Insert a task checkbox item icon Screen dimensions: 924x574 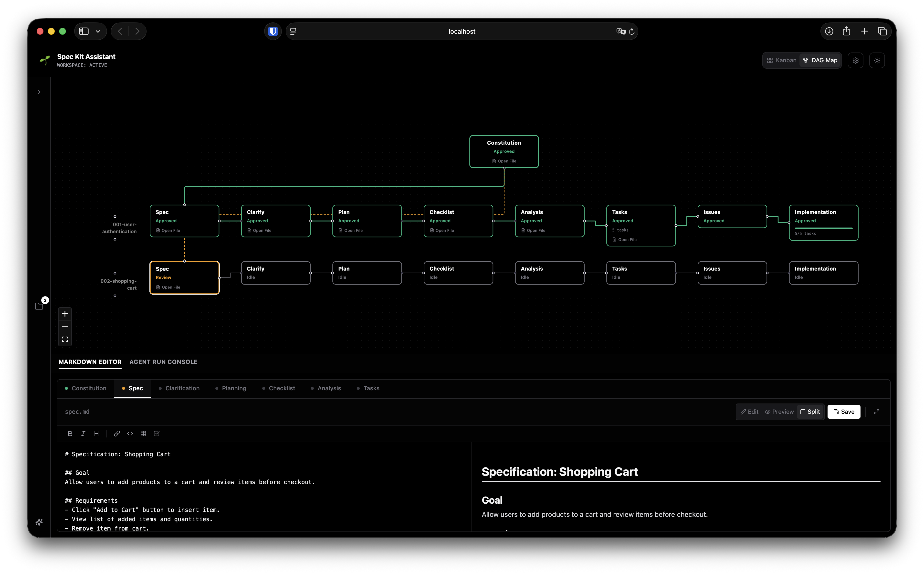click(157, 434)
